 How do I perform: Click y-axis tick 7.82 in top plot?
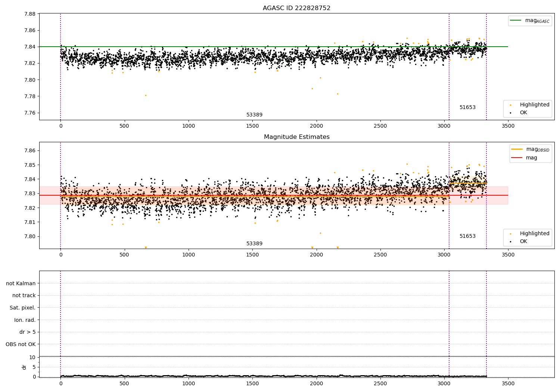(x=30, y=63)
